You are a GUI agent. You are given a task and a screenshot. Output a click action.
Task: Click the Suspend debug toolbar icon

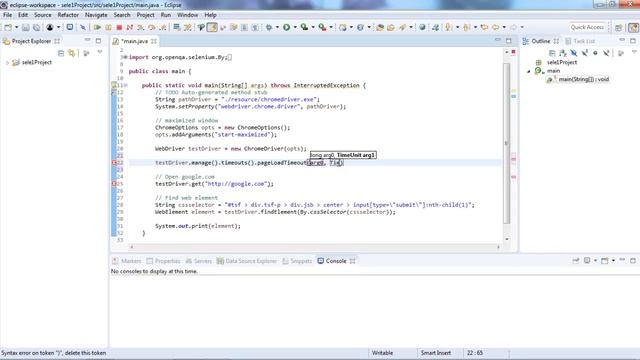pyautogui.click(x=108, y=27)
